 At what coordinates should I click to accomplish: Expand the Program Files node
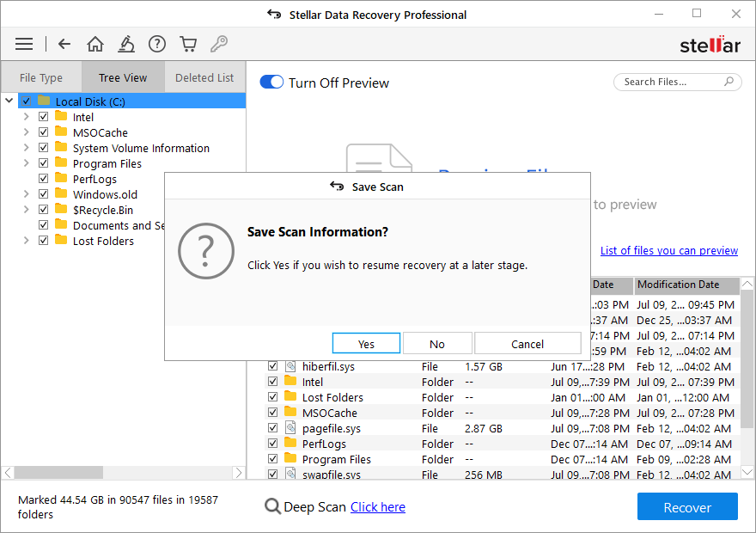(26, 163)
